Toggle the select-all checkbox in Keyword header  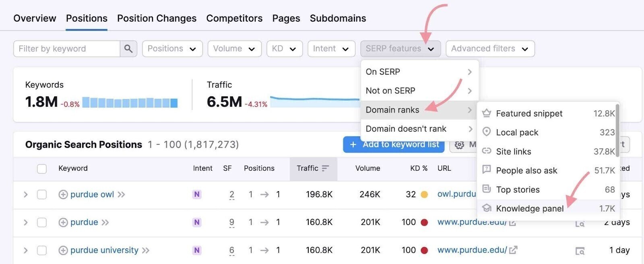point(42,169)
